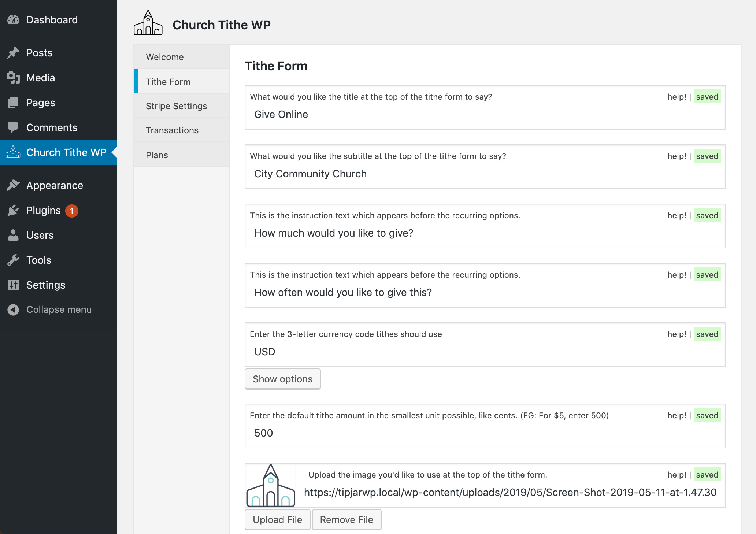Switch to the Plans tab

click(182, 155)
